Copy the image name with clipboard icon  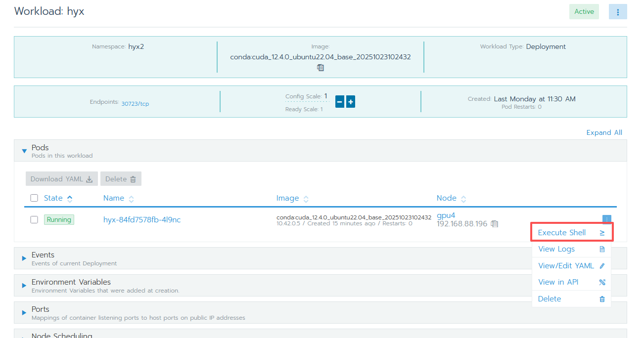point(321,68)
